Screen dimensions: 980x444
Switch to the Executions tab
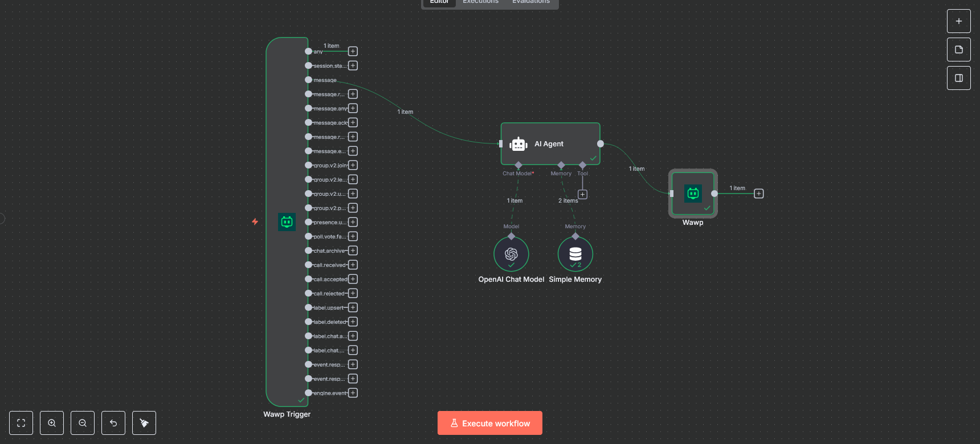coord(480,2)
